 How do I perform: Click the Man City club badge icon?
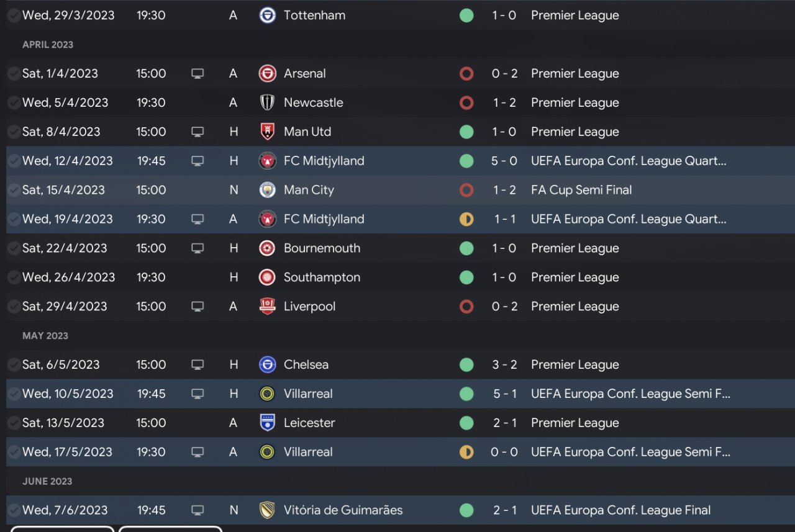pyautogui.click(x=267, y=190)
